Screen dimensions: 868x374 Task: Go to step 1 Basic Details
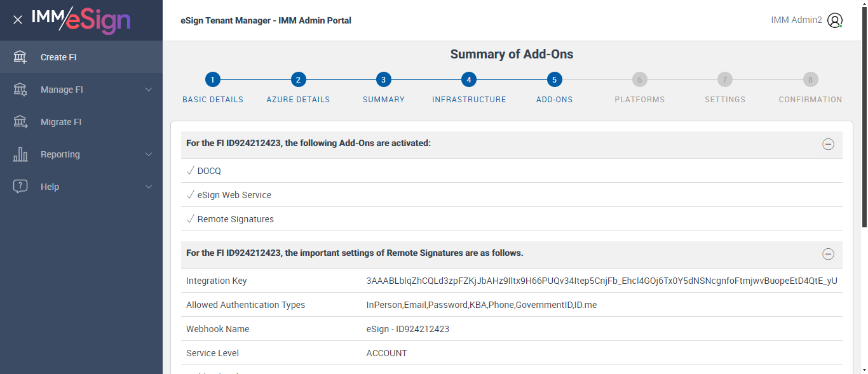click(x=213, y=80)
